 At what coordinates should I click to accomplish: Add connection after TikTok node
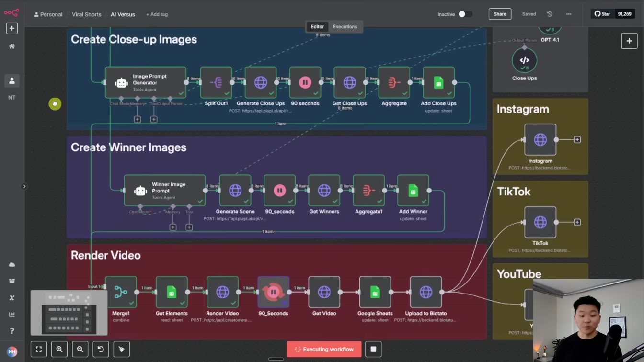coord(577,222)
